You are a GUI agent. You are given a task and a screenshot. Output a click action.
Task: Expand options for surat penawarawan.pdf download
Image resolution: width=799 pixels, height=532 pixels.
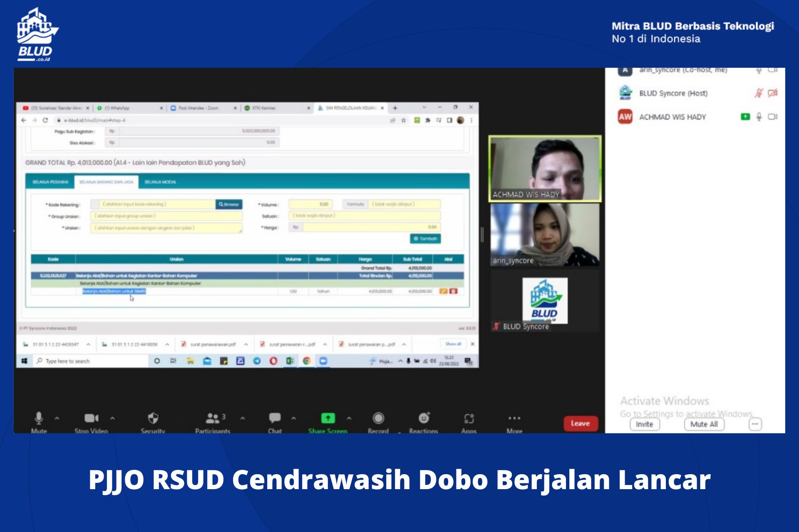(x=246, y=344)
